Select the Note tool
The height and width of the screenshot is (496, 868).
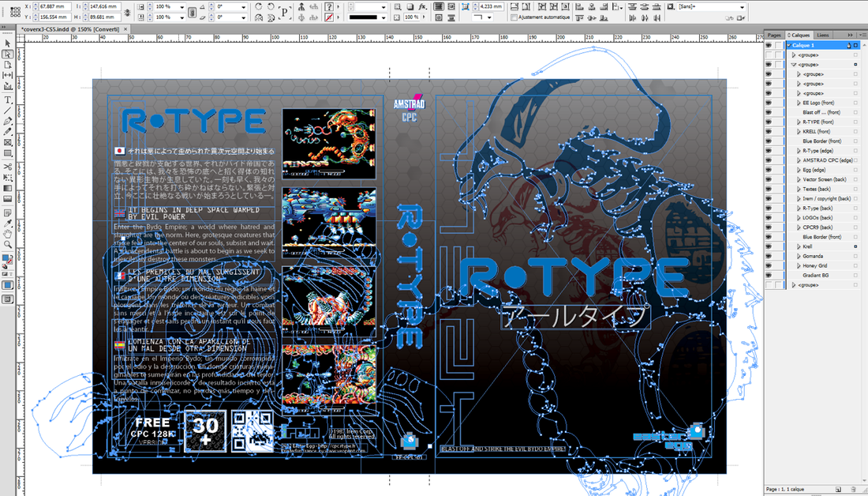pos(8,212)
